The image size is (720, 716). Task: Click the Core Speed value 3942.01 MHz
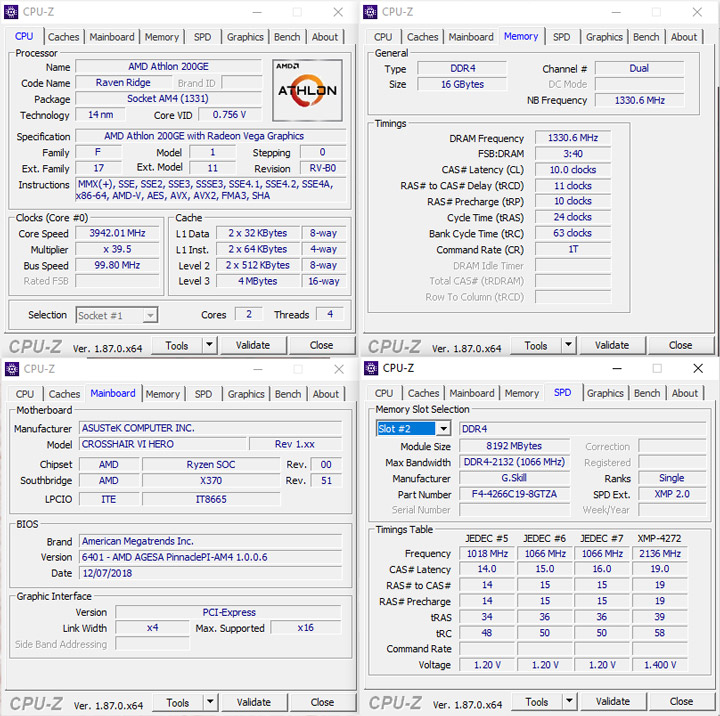coord(118,233)
